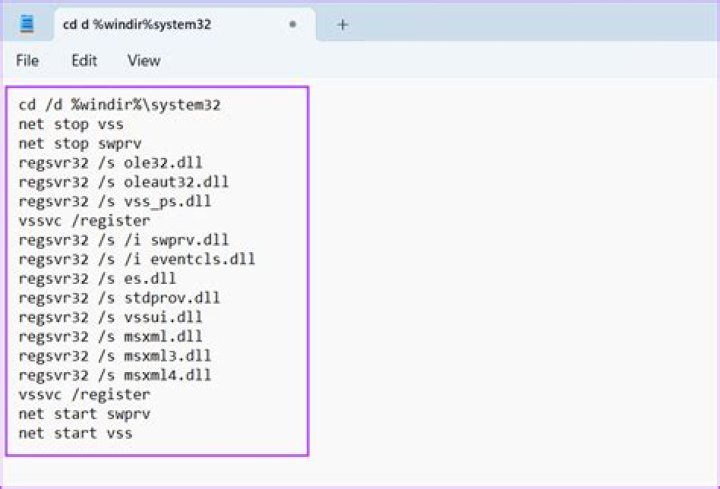Open the View menu
The height and width of the screenshot is (489, 720).
click(144, 61)
